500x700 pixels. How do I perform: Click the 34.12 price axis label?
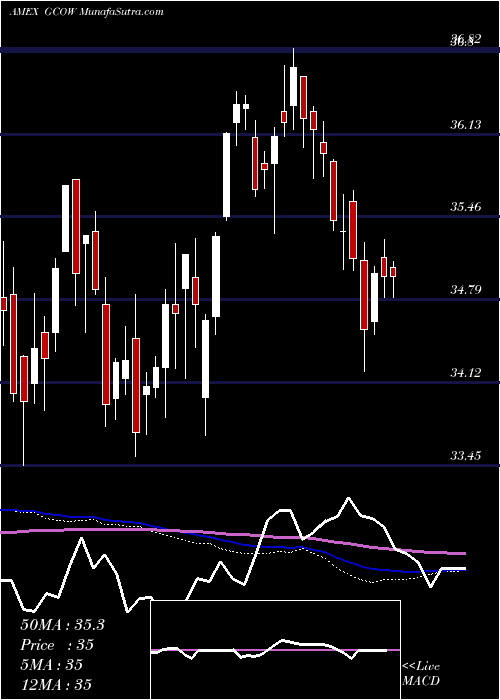point(466,372)
